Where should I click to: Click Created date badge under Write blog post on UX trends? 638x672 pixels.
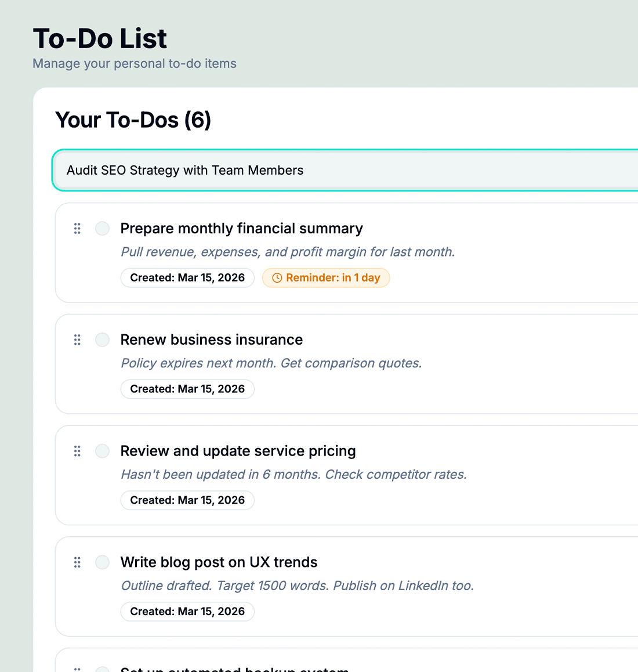(x=187, y=612)
